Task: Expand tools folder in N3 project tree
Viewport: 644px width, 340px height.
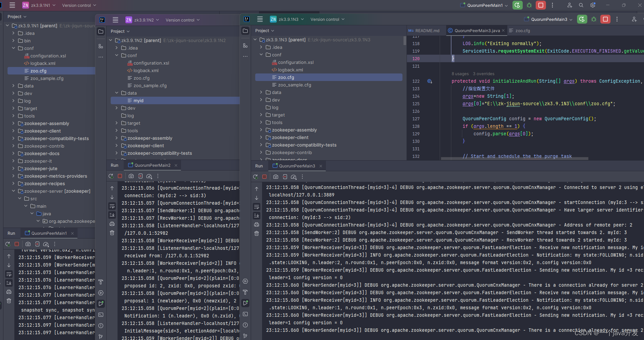Action: coord(261,122)
